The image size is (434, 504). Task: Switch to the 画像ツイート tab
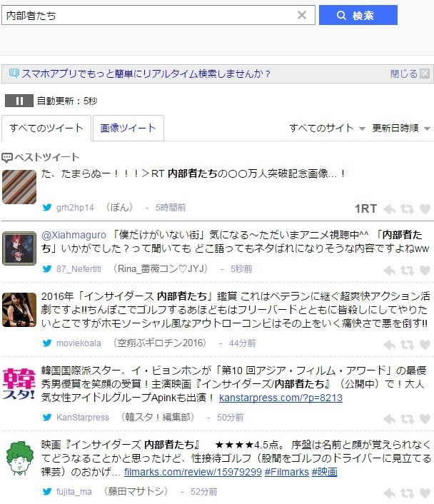pos(128,128)
